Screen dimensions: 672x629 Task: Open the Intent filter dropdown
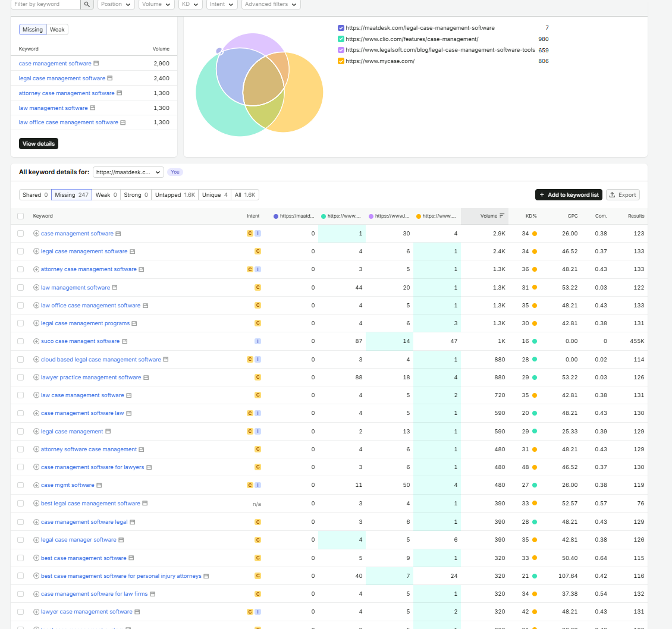[x=222, y=4]
